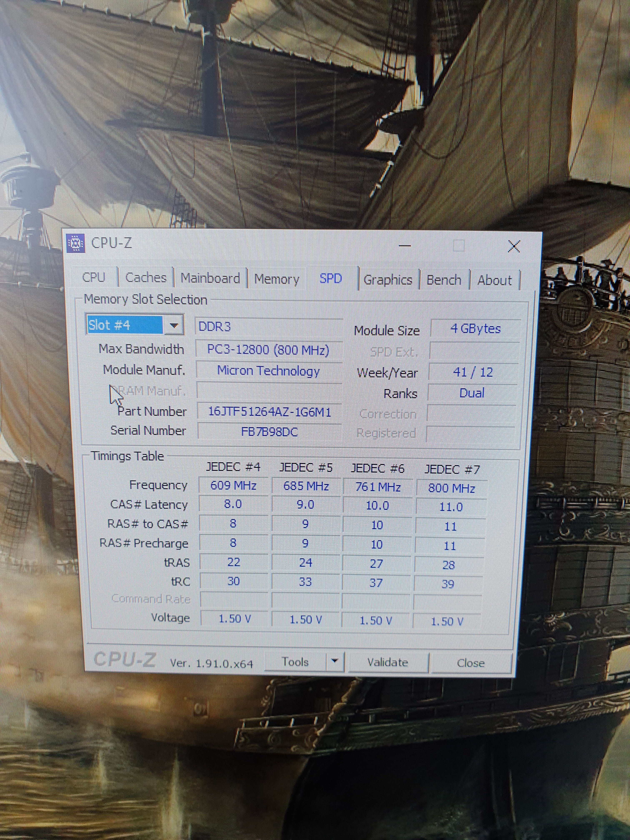Minimize the CPU-Z window

[x=404, y=246]
